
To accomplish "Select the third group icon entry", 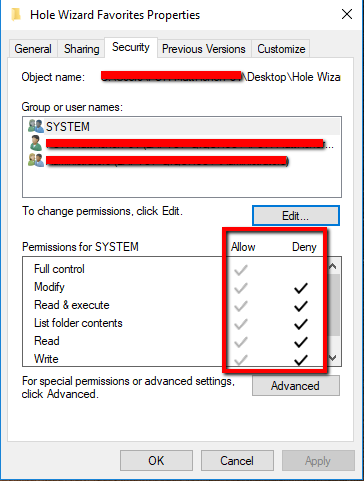I will click(36, 160).
